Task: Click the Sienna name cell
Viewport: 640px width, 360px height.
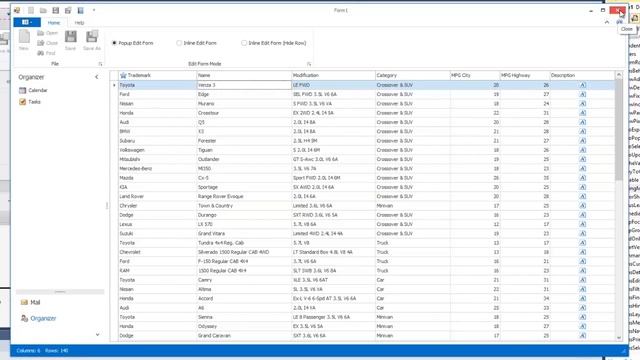Action: pos(244,317)
